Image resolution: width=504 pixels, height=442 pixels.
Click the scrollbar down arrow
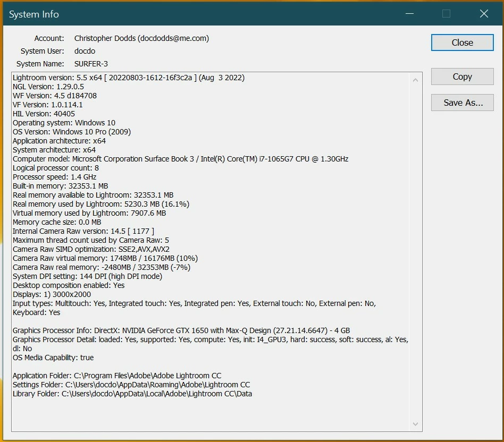coord(415,424)
